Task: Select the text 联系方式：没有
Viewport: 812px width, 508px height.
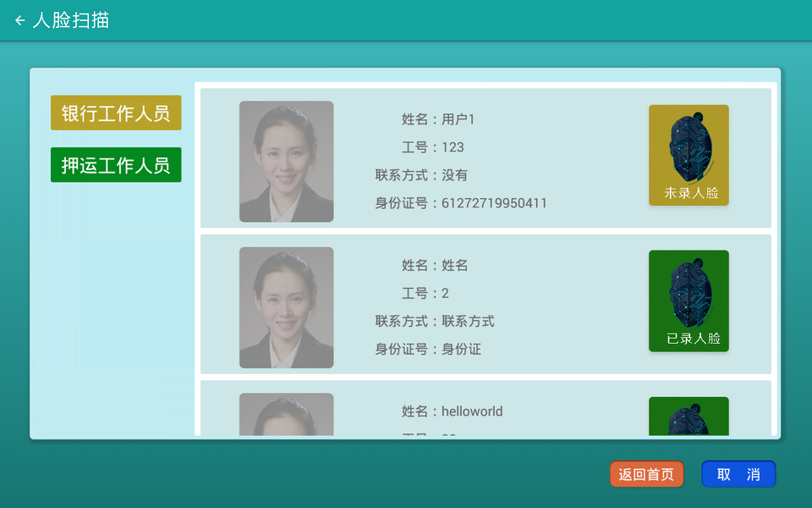Action: pos(421,175)
